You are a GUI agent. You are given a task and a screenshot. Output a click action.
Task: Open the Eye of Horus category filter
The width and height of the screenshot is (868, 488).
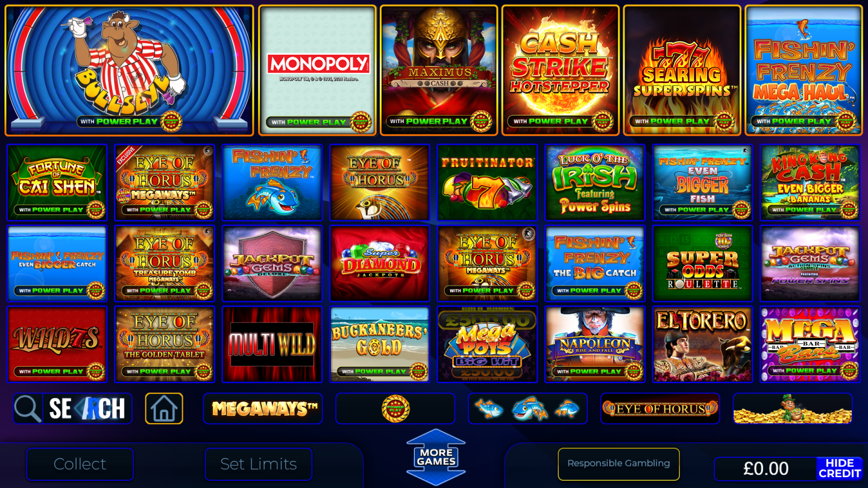[x=660, y=408]
